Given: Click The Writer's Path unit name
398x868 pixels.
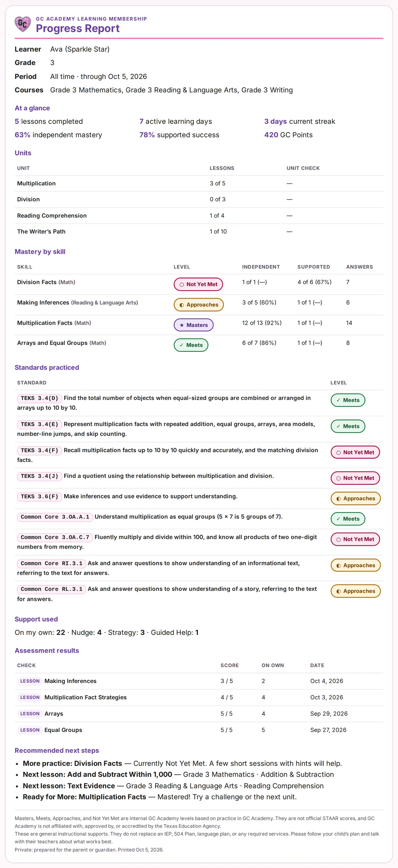Looking at the screenshot, I should click(x=41, y=232).
